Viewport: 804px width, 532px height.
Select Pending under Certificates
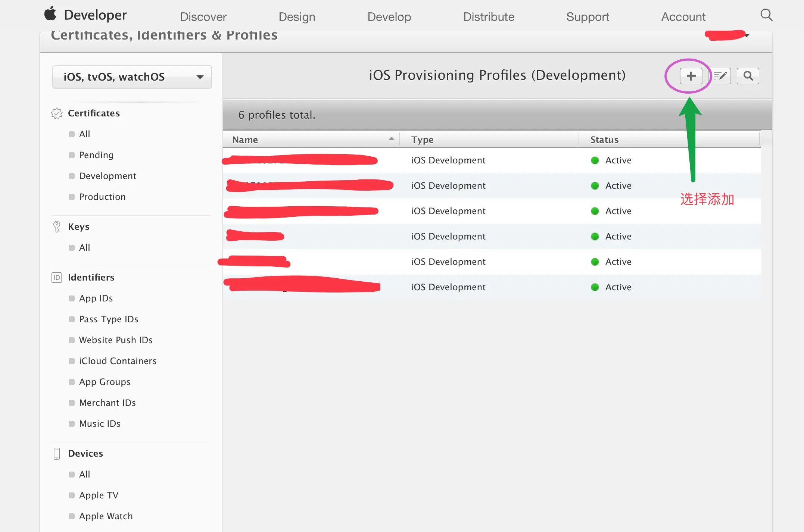coord(96,155)
